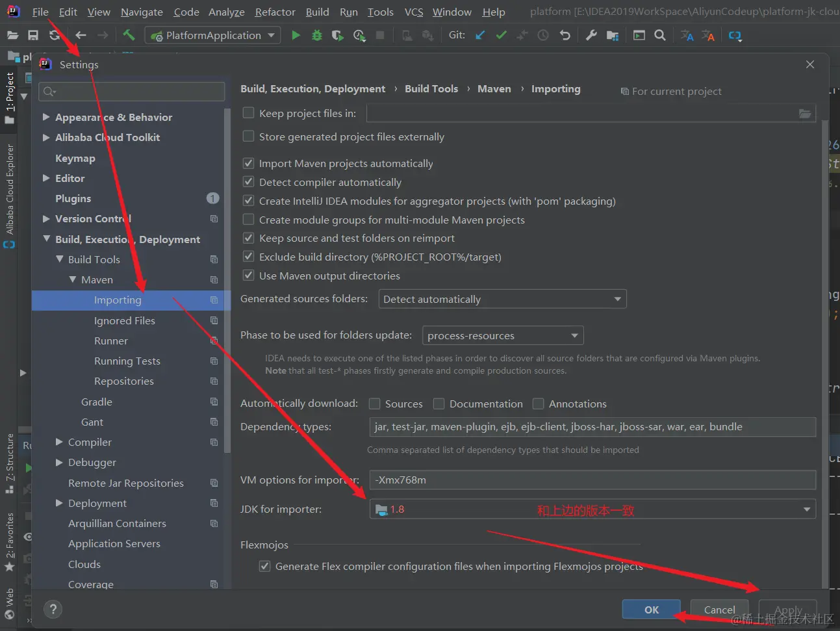The image size is (840, 631).
Task: Enable automatic download of Sources
Action: pyautogui.click(x=374, y=404)
